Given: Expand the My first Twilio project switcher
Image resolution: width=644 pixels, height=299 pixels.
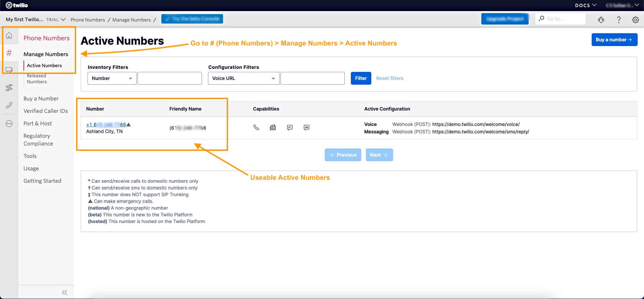Looking at the screenshot, I should point(36,19).
